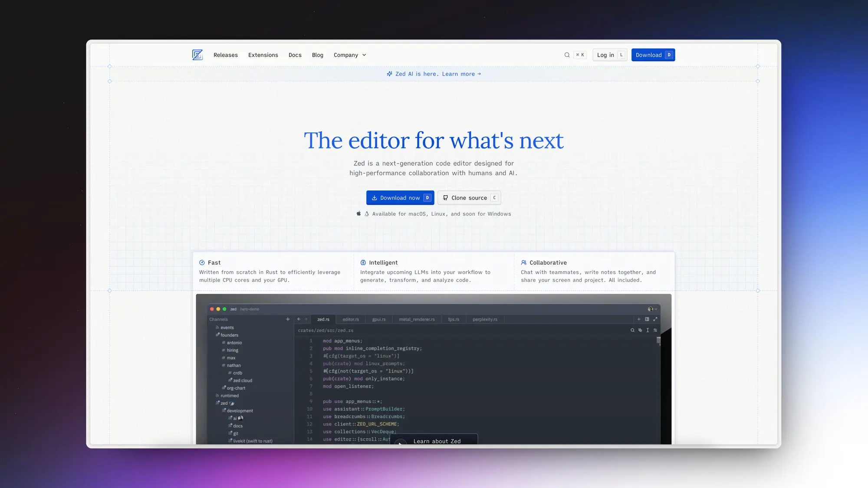Viewport: 868px width, 488px height.
Task: Click the Blog menu item
Action: [318, 55]
